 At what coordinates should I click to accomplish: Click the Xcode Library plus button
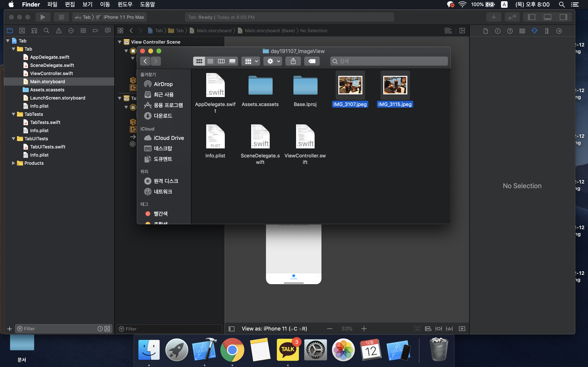tap(494, 17)
